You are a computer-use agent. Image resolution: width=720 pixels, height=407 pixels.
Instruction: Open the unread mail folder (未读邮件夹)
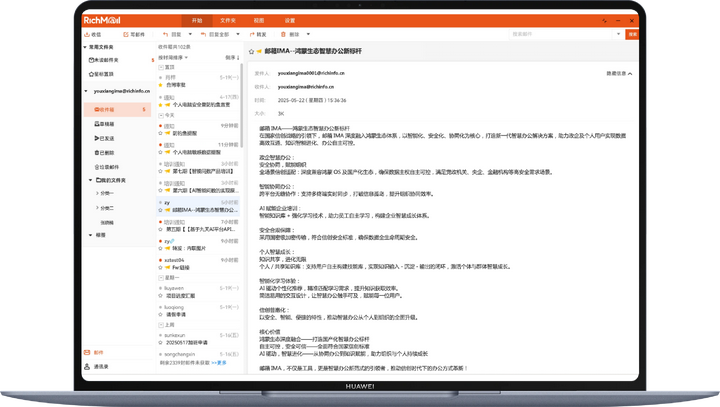click(104, 60)
